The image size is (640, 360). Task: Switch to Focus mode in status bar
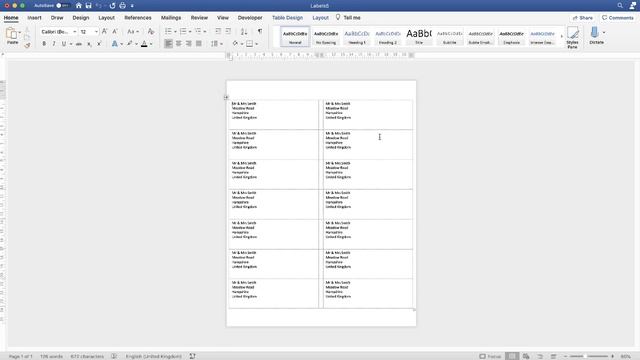[490, 356]
